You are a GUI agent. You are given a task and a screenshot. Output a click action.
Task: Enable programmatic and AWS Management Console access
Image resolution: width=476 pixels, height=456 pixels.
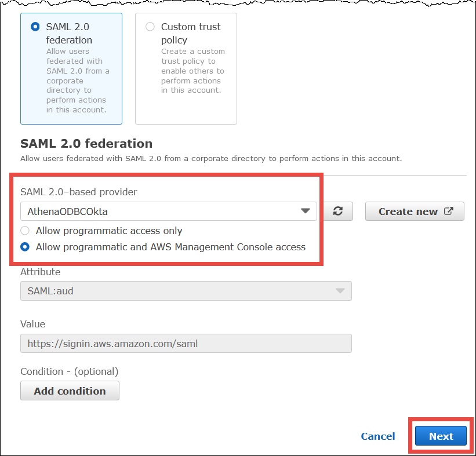pyautogui.click(x=25, y=247)
